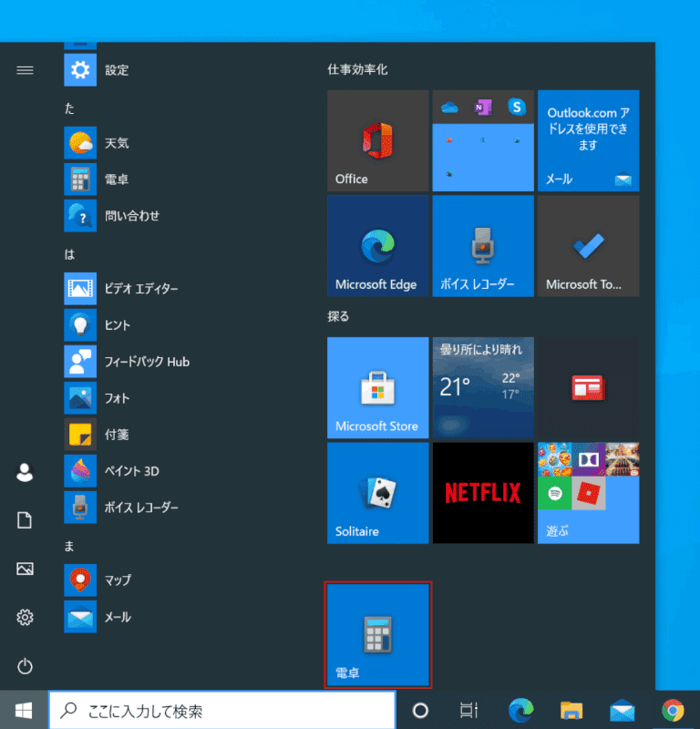The width and height of the screenshot is (700, 729).
Task: Open the OneDrive OneNote Skype folder tile
Action: click(483, 140)
